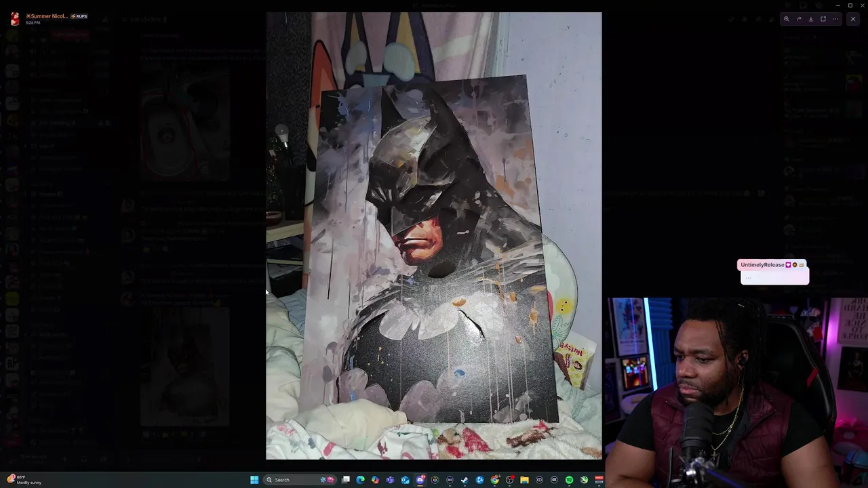Open File Explorer from the taskbar
This screenshot has width=868, height=488.
click(524, 480)
